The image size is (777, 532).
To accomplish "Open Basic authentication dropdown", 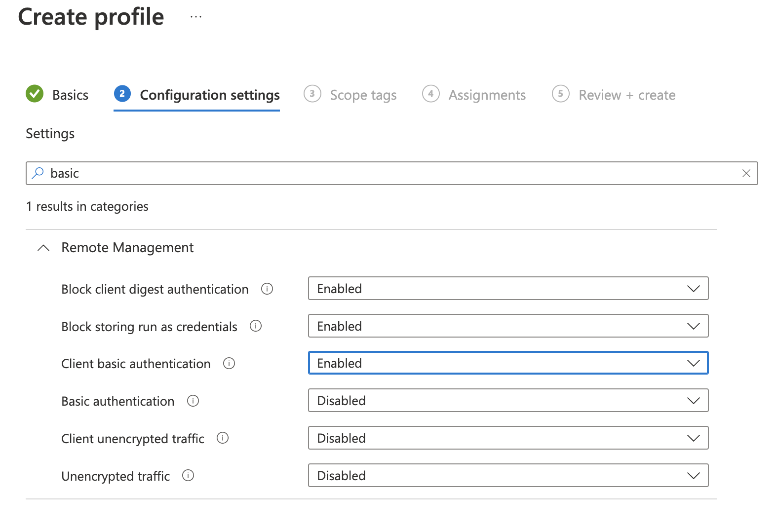I will (508, 401).
